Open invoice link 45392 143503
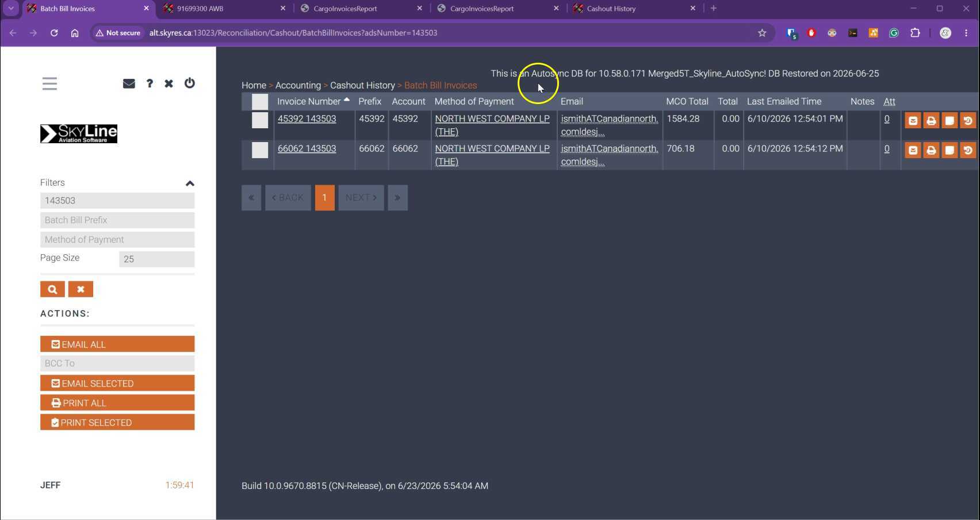 point(307,118)
